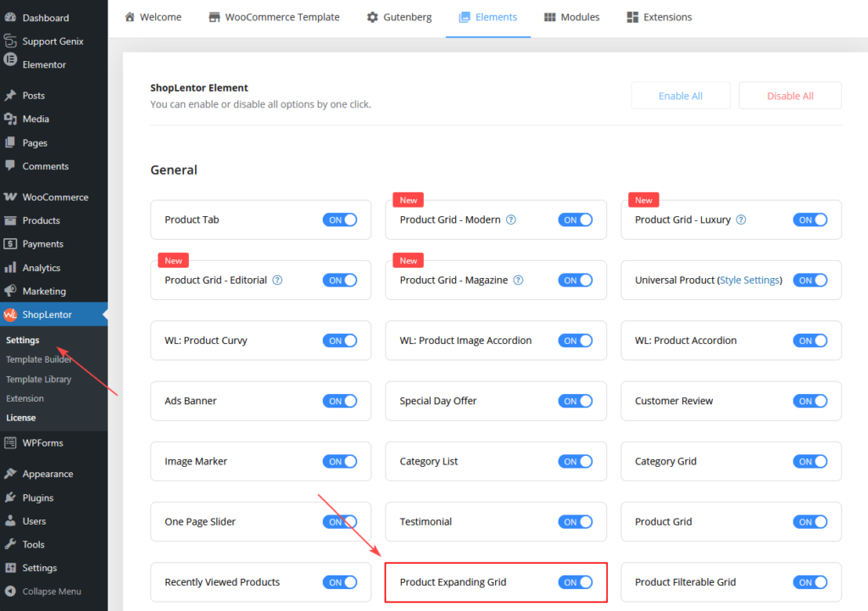The height and width of the screenshot is (611, 868).
Task: Disable the Testimonial element switch
Action: click(576, 521)
